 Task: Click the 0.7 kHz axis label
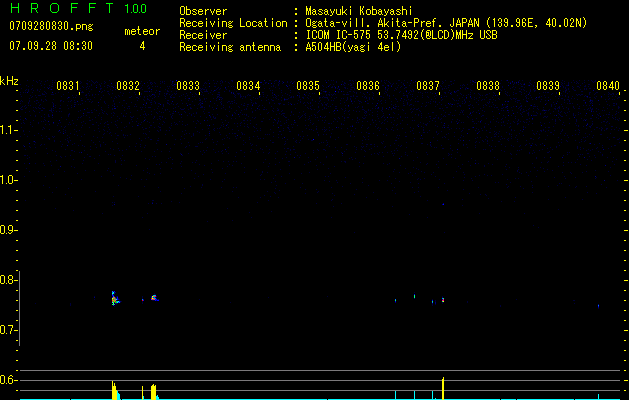pyautogui.click(x=7, y=330)
